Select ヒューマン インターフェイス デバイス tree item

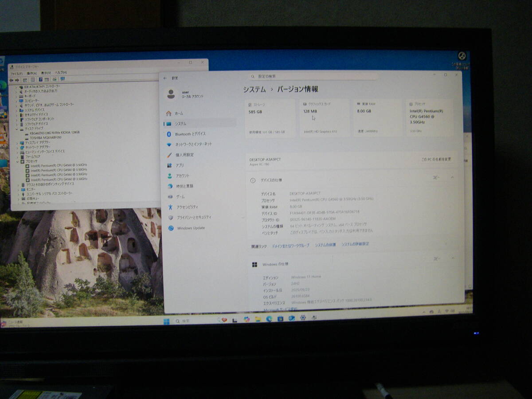coord(43,152)
